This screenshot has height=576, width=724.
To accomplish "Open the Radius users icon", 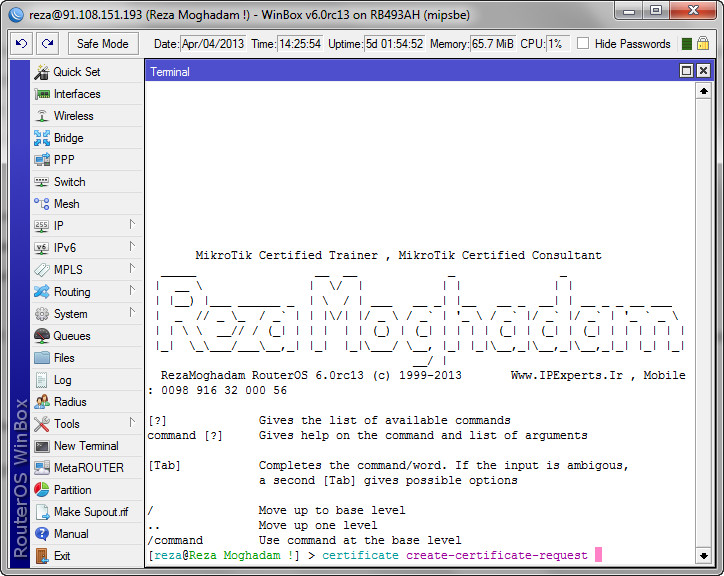I will click(42, 402).
